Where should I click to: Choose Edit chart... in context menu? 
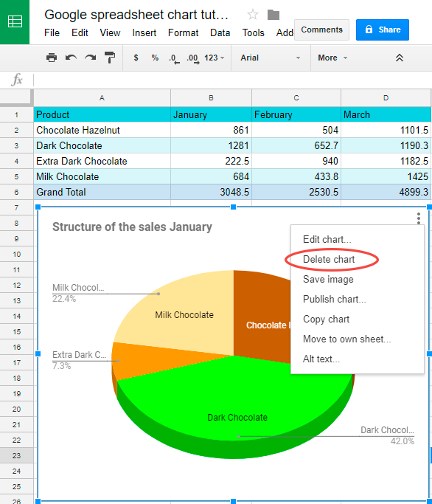point(357,240)
